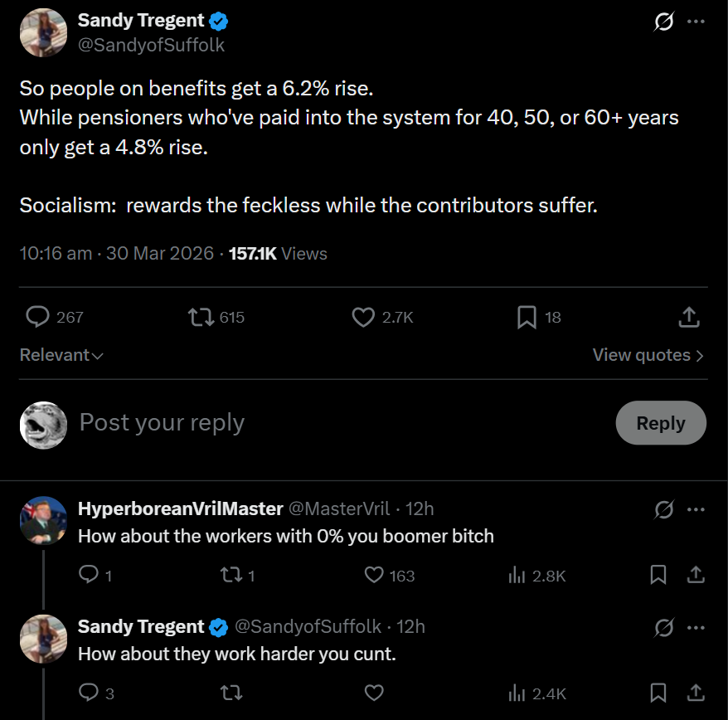This screenshot has width=728, height=720.
Task: Bookmark the main post with 18 bookmarks
Action: 527,317
